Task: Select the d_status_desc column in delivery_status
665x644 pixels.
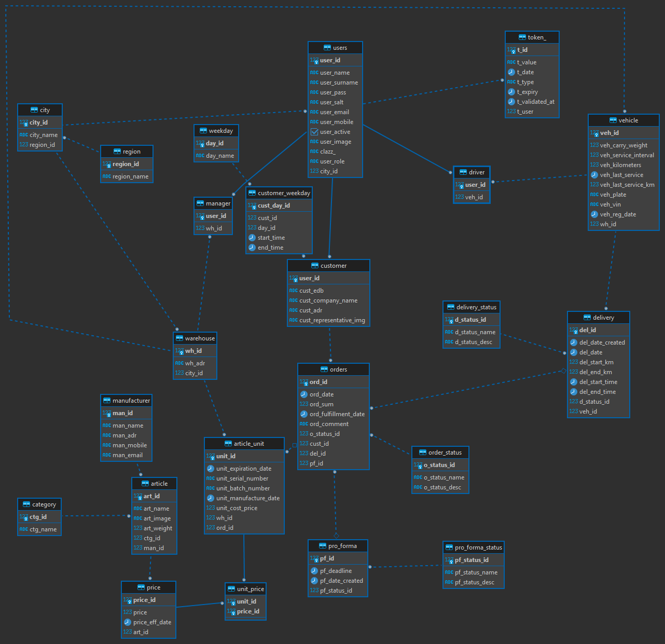Action: 473,342
